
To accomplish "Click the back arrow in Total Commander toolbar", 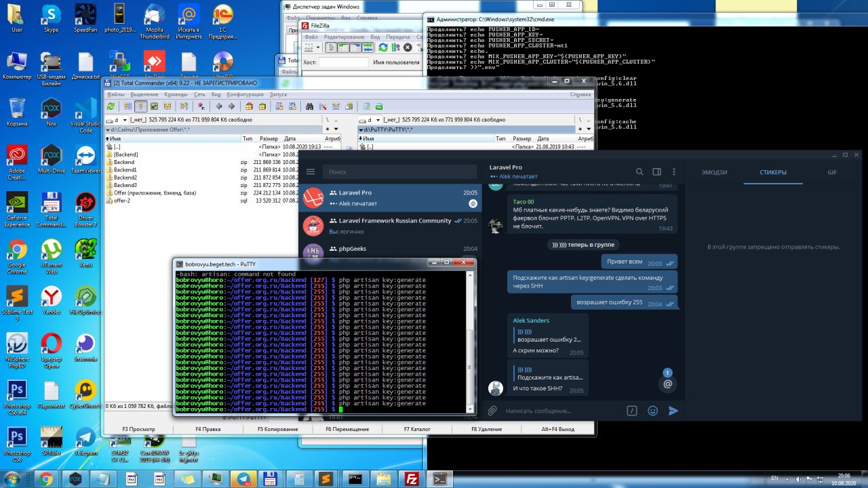I will coord(219,106).
